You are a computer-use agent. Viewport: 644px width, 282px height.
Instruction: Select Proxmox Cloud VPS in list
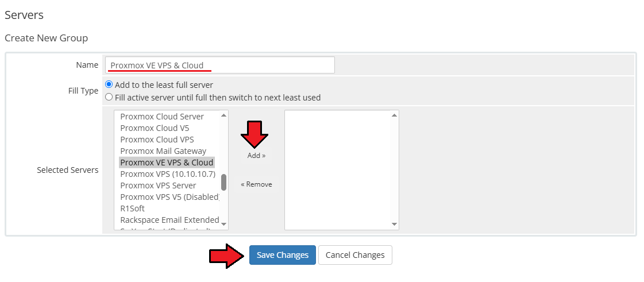click(x=157, y=140)
